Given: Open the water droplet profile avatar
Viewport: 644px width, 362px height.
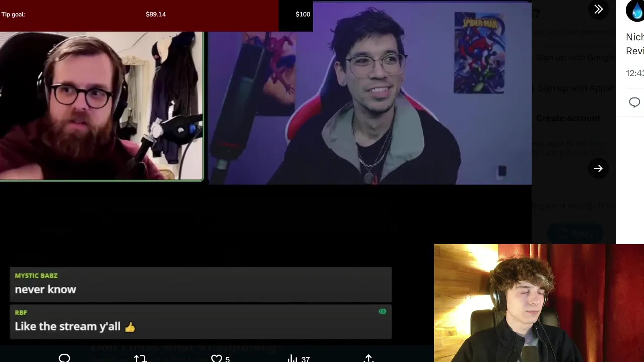Looking at the screenshot, I should click(x=636, y=10).
